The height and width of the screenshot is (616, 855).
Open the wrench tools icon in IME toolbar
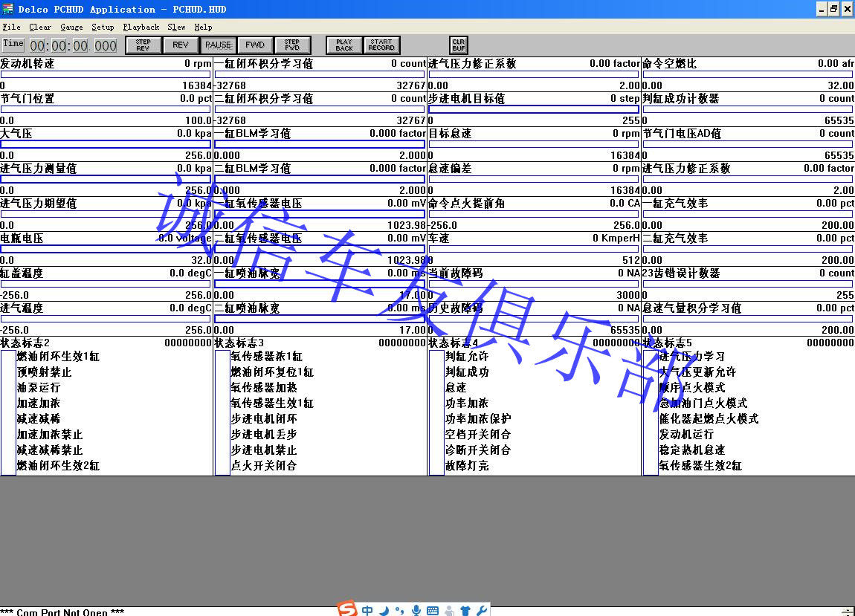tap(482, 611)
